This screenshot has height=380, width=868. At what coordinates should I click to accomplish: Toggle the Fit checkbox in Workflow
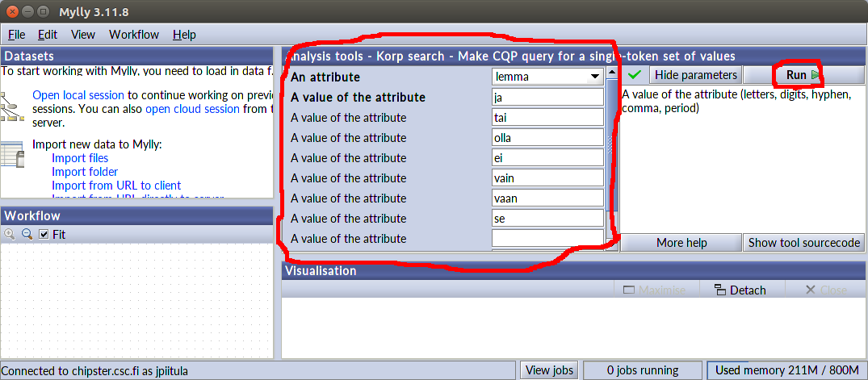point(44,235)
